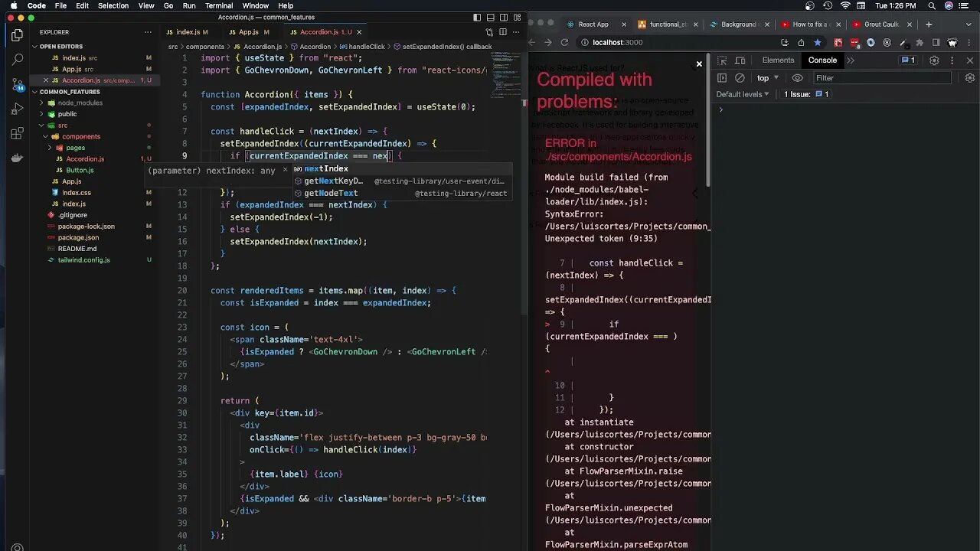Click the 1 Issue button
The image size is (980, 551).
pyautogui.click(x=805, y=94)
